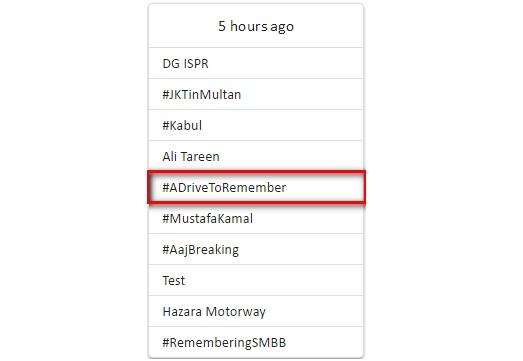This screenshot has width=523, height=361.
Task: Open the #AajBreaking hashtag row
Action: [256, 250]
